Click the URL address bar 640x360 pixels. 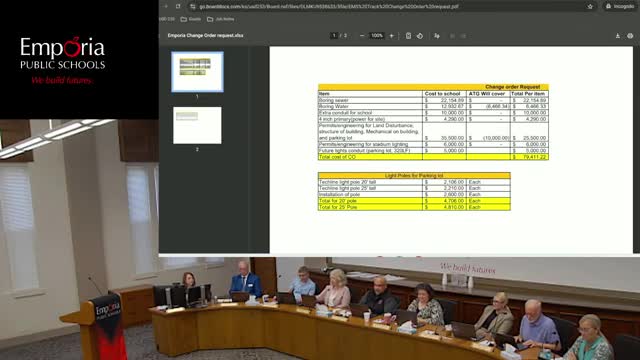click(329, 7)
